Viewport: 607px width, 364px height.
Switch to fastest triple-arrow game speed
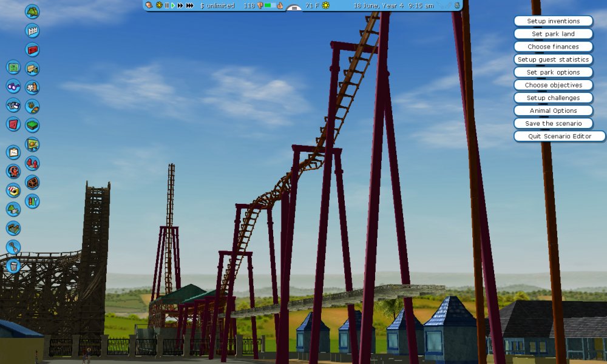pyautogui.click(x=190, y=5)
